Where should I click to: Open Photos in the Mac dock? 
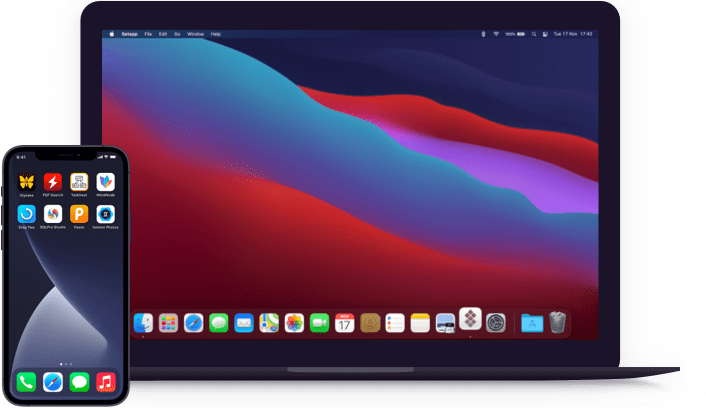294,323
